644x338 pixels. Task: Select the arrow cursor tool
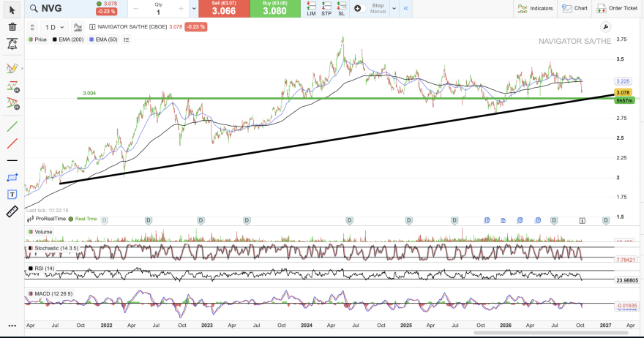(x=12, y=10)
